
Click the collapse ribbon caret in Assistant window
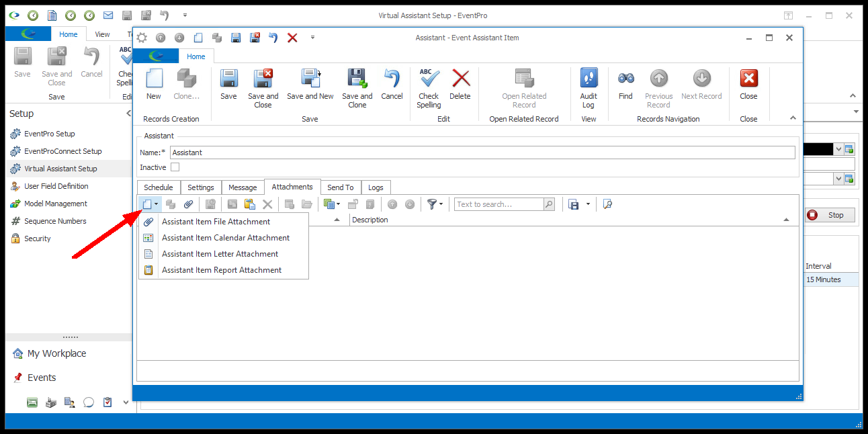(x=793, y=118)
